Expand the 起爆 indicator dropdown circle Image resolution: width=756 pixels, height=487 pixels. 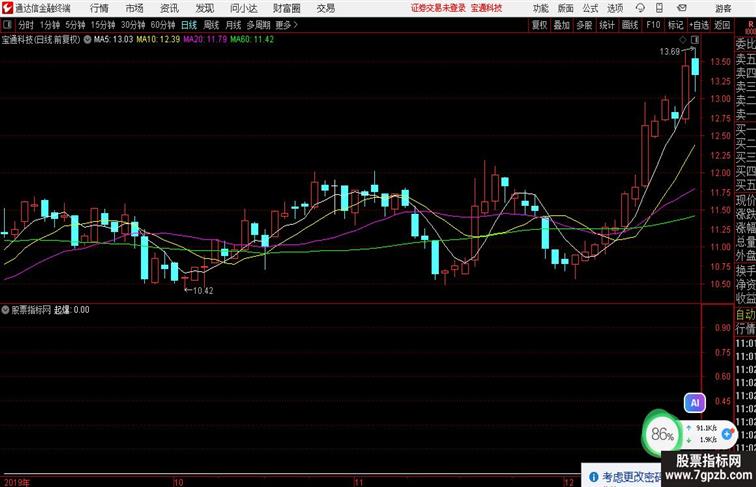pos(5,310)
